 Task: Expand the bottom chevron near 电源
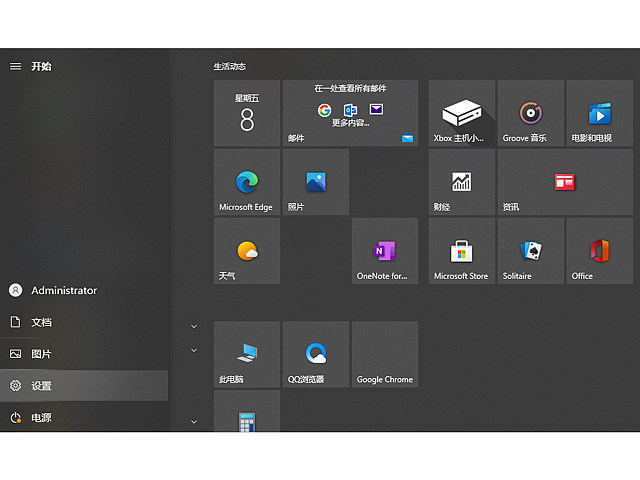[194, 422]
